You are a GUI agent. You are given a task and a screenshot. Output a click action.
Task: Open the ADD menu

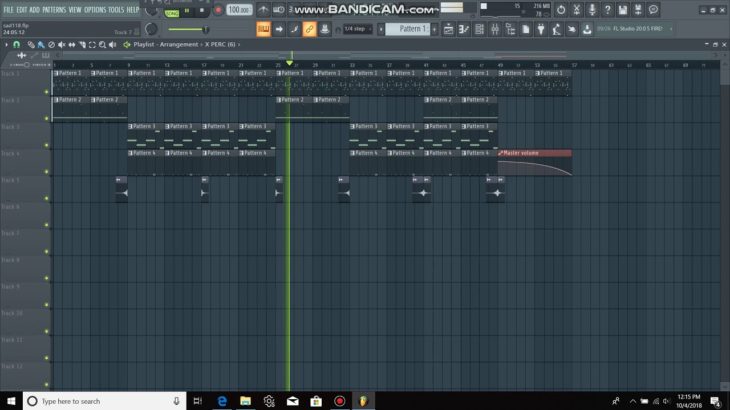[34, 10]
